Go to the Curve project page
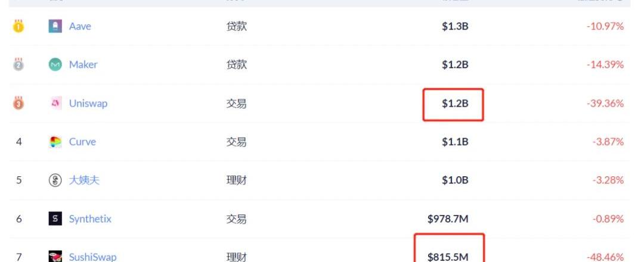The height and width of the screenshot is (262, 644). (82, 142)
